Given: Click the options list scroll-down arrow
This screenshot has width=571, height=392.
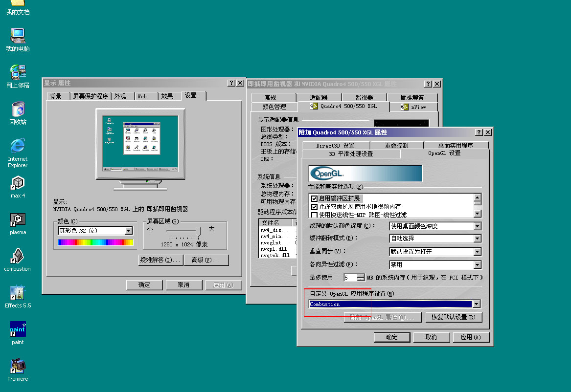Looking at the screenshot, I should [x=477, y=214].
